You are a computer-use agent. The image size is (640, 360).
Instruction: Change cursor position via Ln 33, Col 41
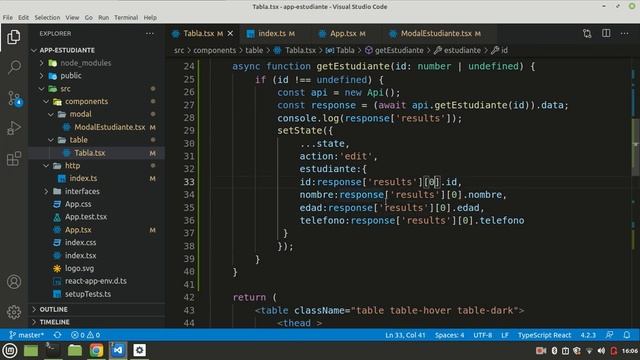(405, 335)
